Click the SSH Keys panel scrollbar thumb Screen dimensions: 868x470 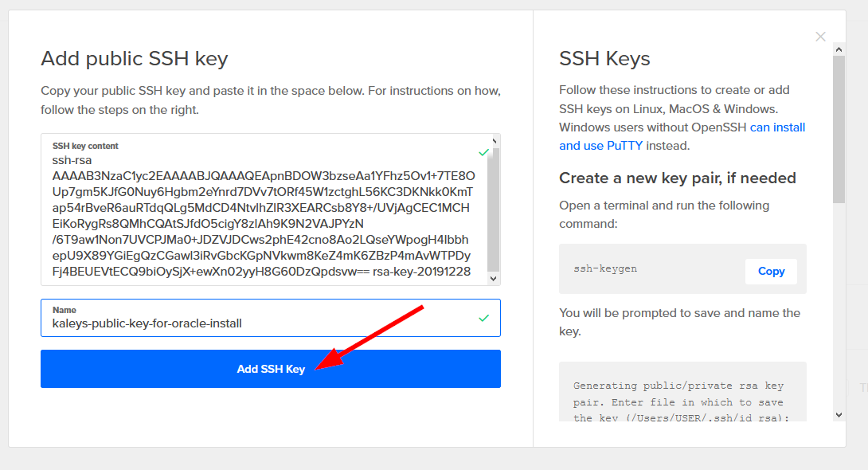point(839,127)
